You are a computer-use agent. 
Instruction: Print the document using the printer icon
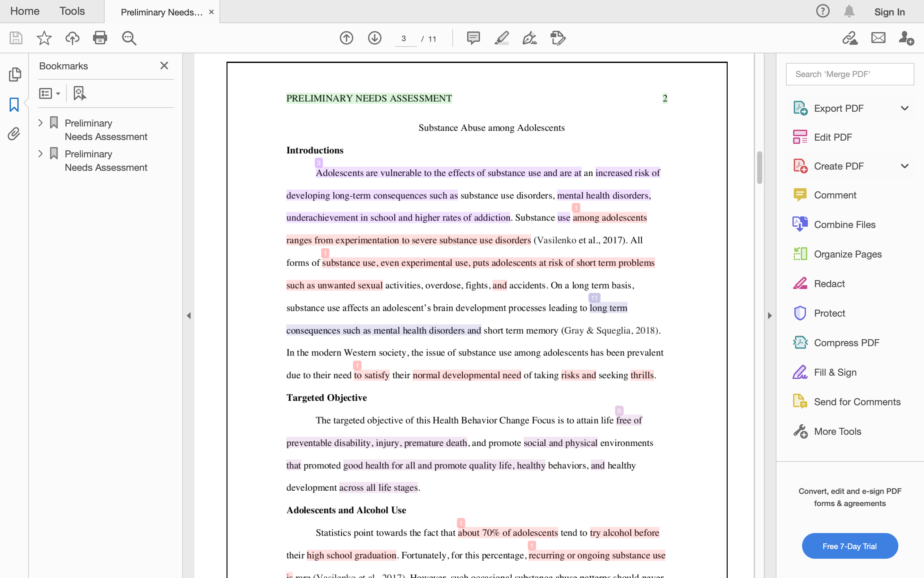click(x=100, y=38)
